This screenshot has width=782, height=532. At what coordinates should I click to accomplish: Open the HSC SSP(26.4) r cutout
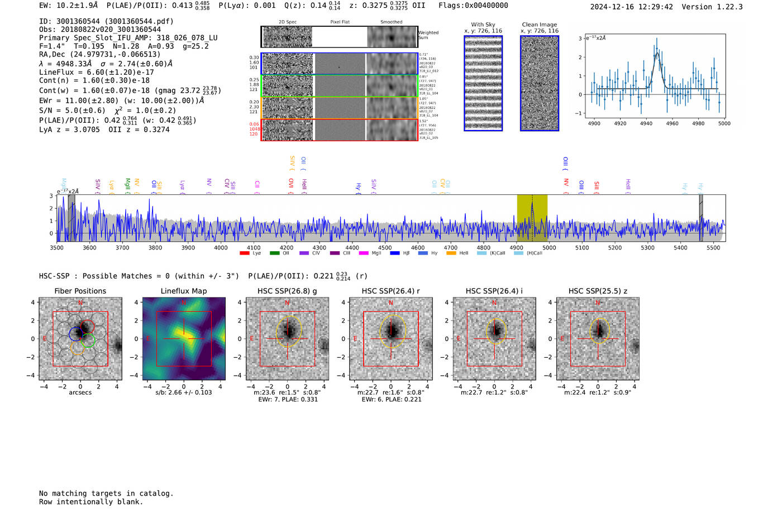point(391,339)
